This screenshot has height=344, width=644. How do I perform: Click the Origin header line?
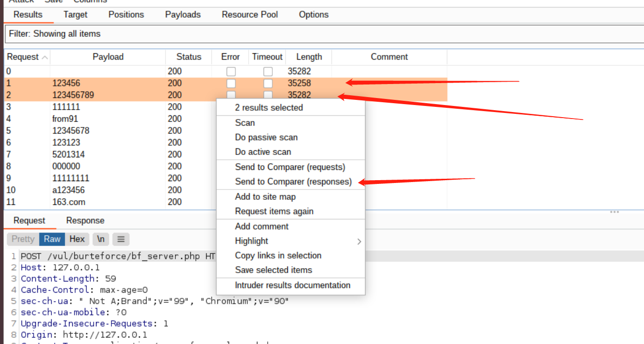tap(84, 335)
